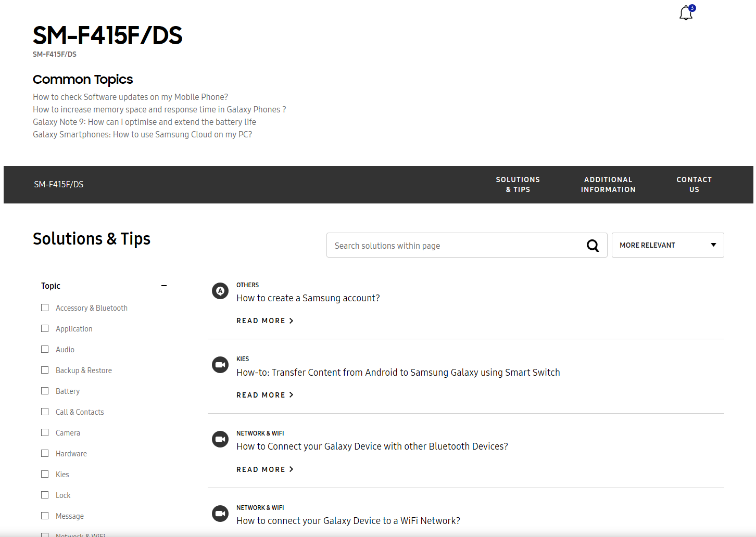Open Samsung Cloud on PC link
This screenshot has height=537, width=756.
click(x=142, y=134)
